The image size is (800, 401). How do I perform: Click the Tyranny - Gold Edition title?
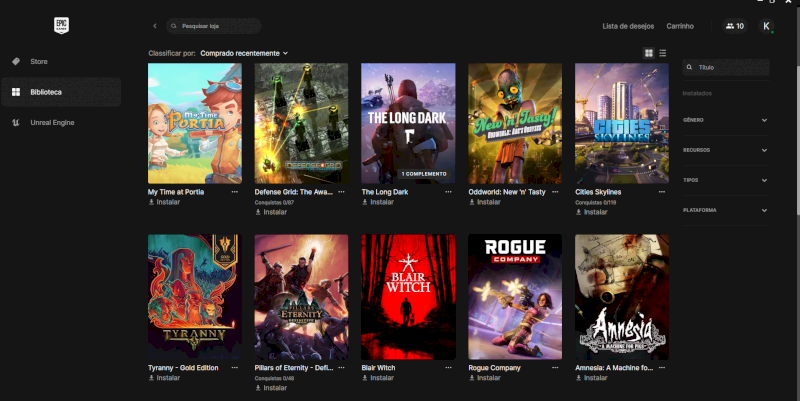tap(183, 367)
